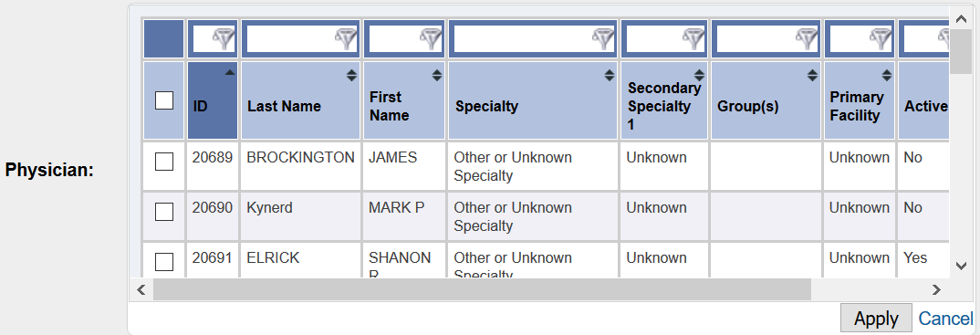Click the horizontal scrollbar right arrow
This screenshot has height=335, width=980.
(x=935, y=289)
